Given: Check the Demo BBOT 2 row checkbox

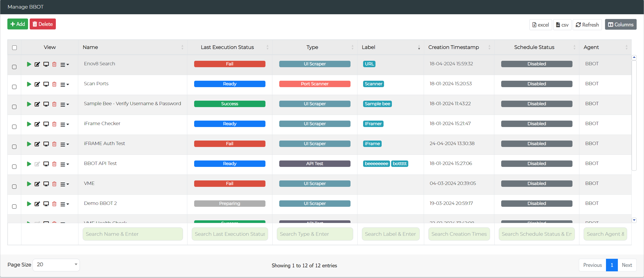Looking at the screenshot, I should (x=14, y=207).
